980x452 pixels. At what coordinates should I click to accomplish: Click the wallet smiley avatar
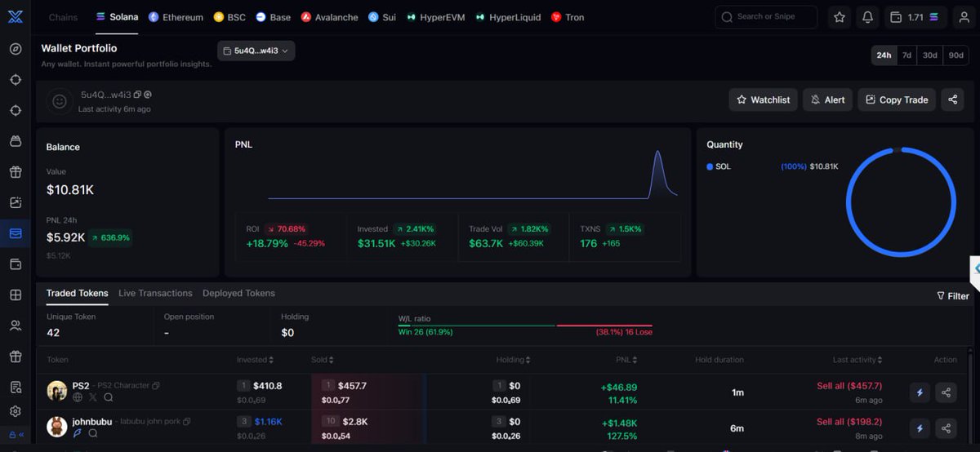[59, 101]
